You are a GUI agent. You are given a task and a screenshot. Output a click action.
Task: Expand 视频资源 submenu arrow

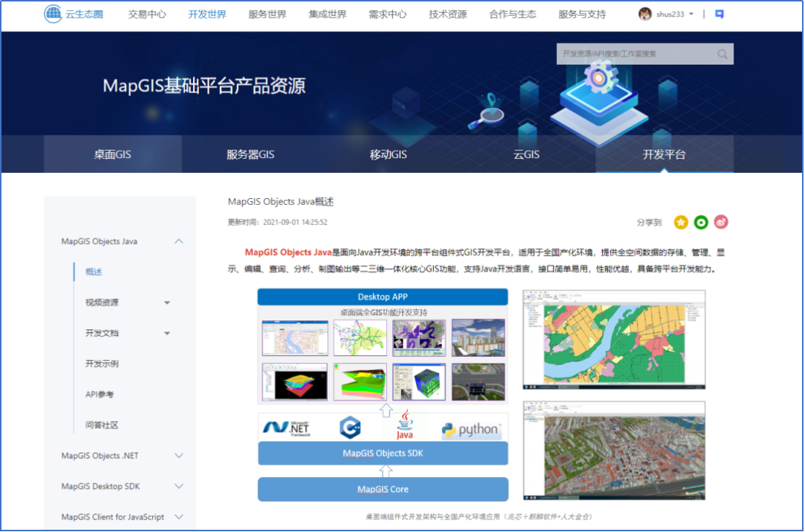point(167,303)
